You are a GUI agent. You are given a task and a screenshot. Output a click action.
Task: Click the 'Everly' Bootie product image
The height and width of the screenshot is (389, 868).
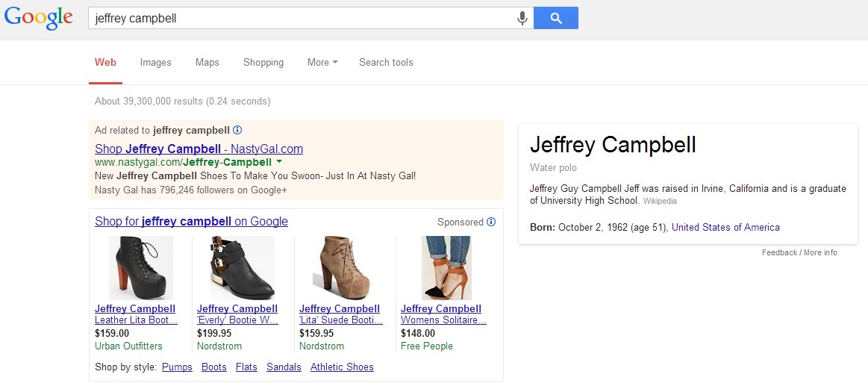pyautogui.click(x=243, y=268)
